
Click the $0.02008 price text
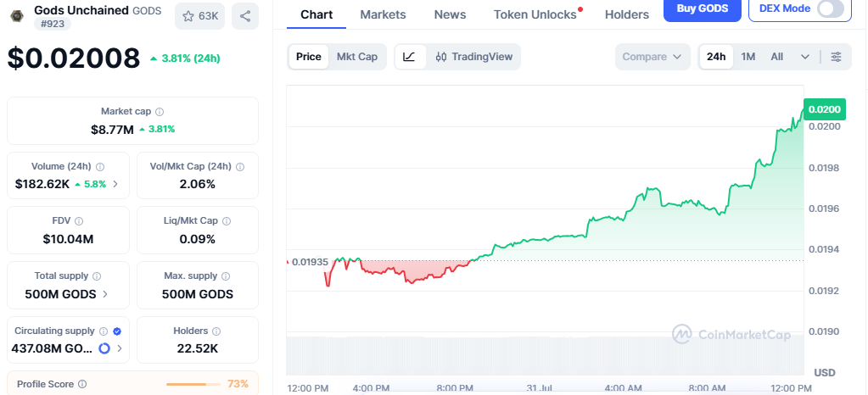(74, 58)
